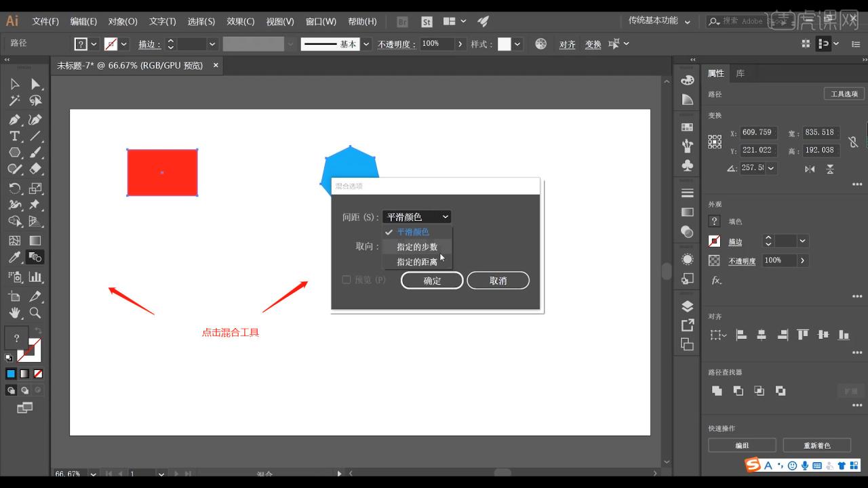
Task: Expand stroke weight dropdown in Appearance
Action: (803, 241)
